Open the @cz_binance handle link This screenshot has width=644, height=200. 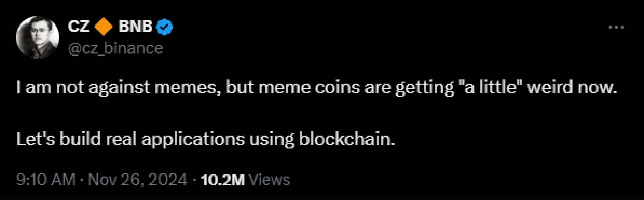pyautogui.click(x=116, y=48)
